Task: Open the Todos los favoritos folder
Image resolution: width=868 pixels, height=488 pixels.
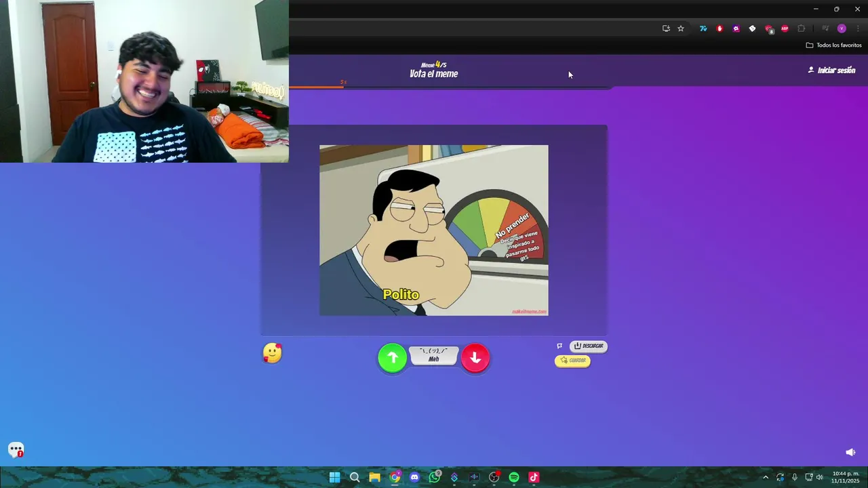Action: pyautogui.click(x=833, y=45)
